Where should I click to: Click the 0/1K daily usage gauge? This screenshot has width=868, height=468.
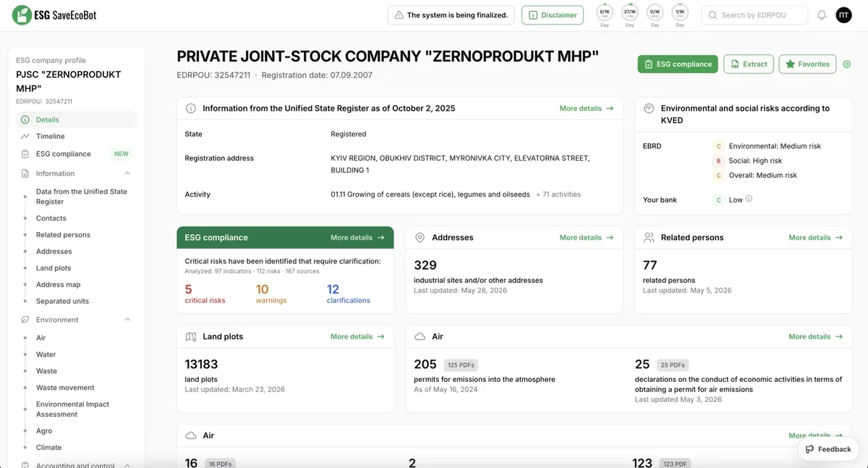click(x=655, y=13)
